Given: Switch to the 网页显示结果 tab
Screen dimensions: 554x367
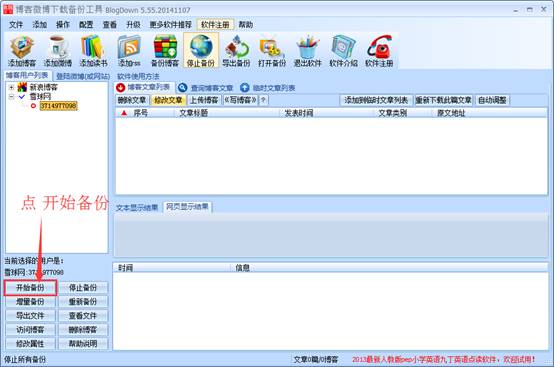Looking at the screenshot, I should point(187,207).
